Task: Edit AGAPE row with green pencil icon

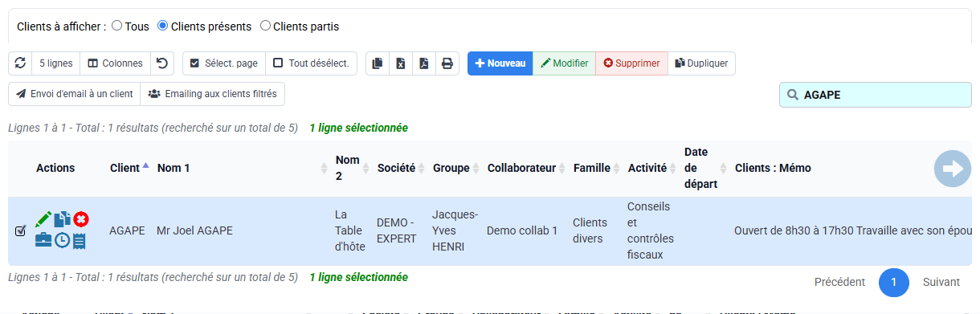Action: click(43, 219)
